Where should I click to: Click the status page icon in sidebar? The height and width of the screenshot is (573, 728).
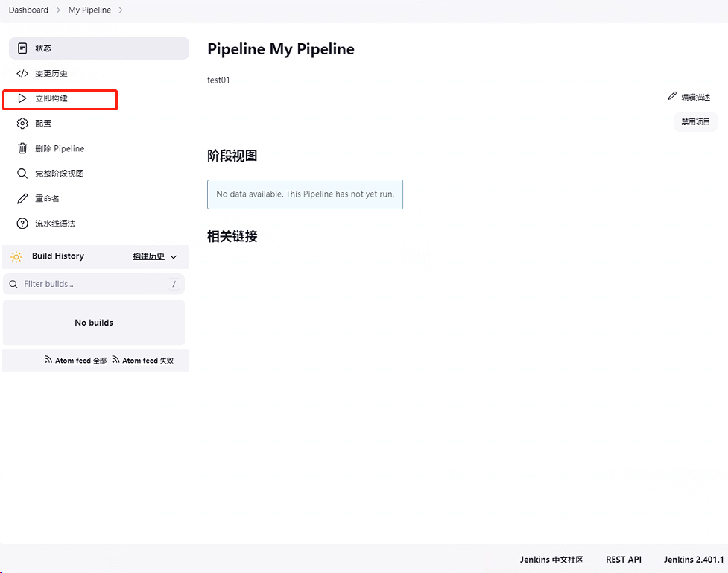pyautogui.click(x=22, y=48)
